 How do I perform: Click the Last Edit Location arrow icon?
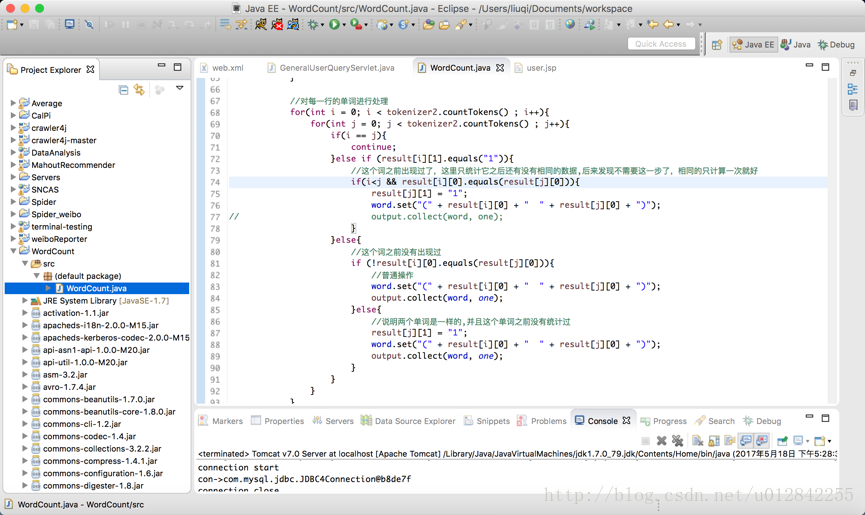click(x=653, y=24)
